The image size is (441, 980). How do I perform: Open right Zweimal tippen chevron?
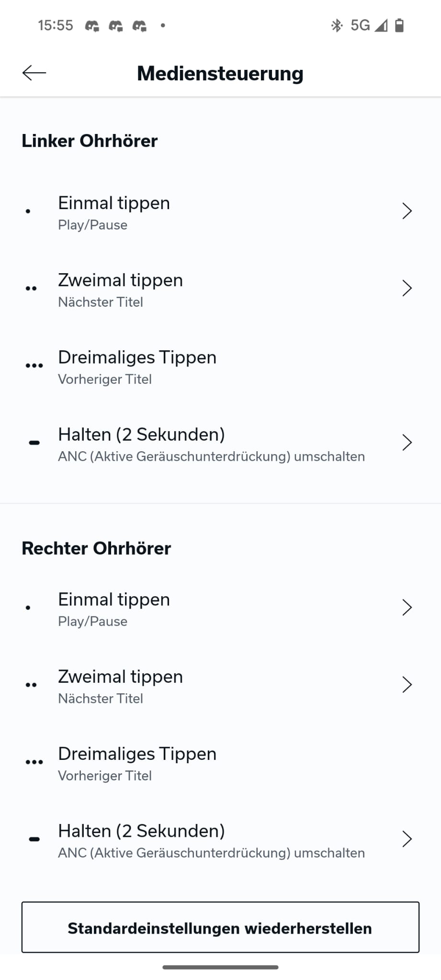point(407,685)
